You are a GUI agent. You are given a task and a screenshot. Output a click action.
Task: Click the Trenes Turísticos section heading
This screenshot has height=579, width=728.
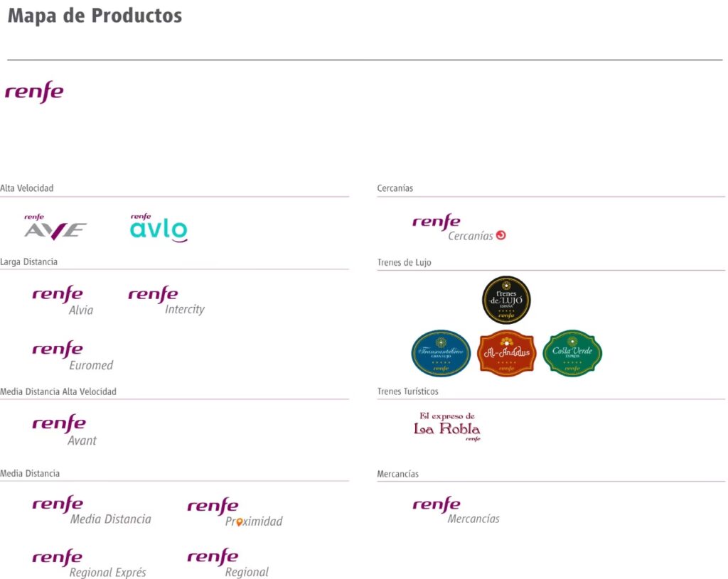tap(407, 391)
